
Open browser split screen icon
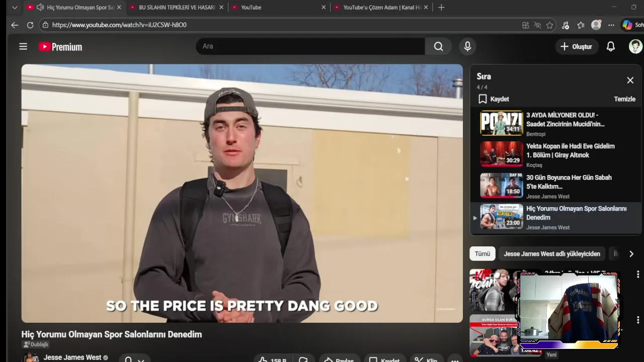pos(526,25)
